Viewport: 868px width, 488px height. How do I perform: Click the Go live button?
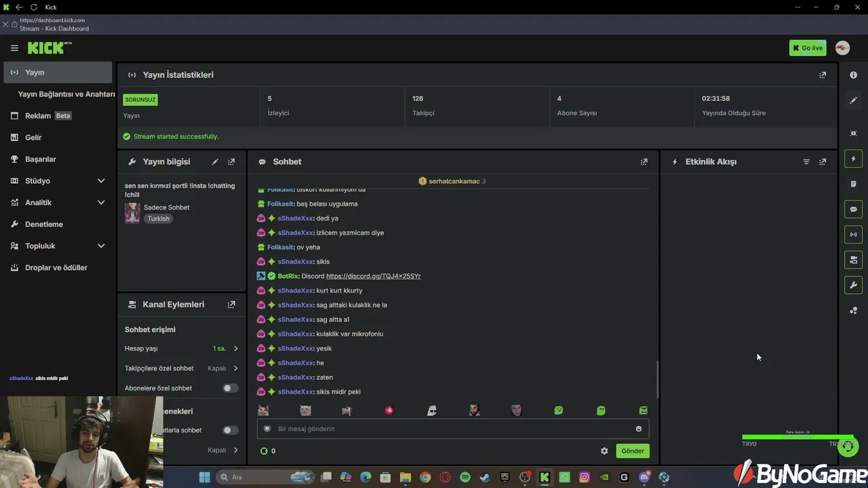[x=808, y=48]
